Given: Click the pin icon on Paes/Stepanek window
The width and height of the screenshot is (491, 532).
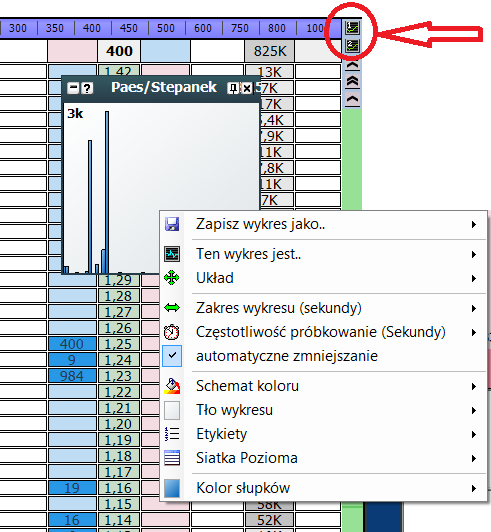Looking at the screenshot, I should pos(233,89).
